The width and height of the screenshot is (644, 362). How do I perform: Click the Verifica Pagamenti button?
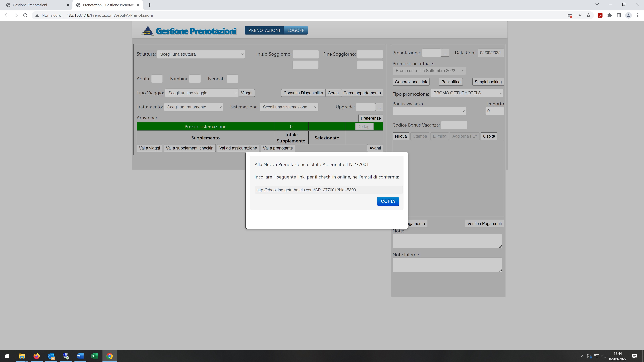pyautogui.click(x=484, y=224)
